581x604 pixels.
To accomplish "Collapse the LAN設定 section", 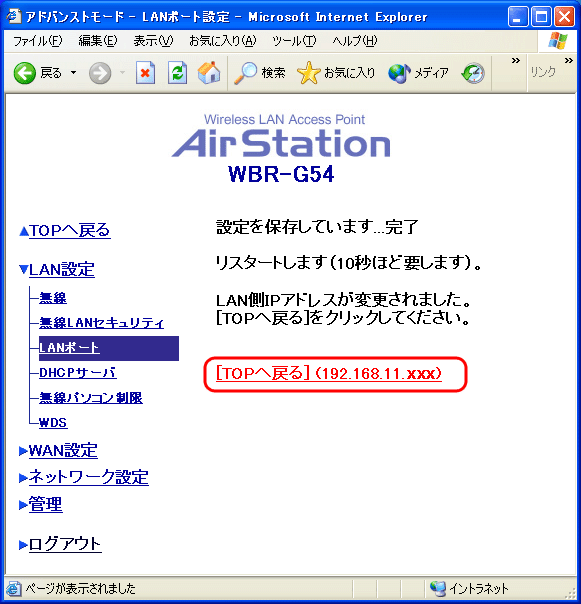I will coord(57,269).
